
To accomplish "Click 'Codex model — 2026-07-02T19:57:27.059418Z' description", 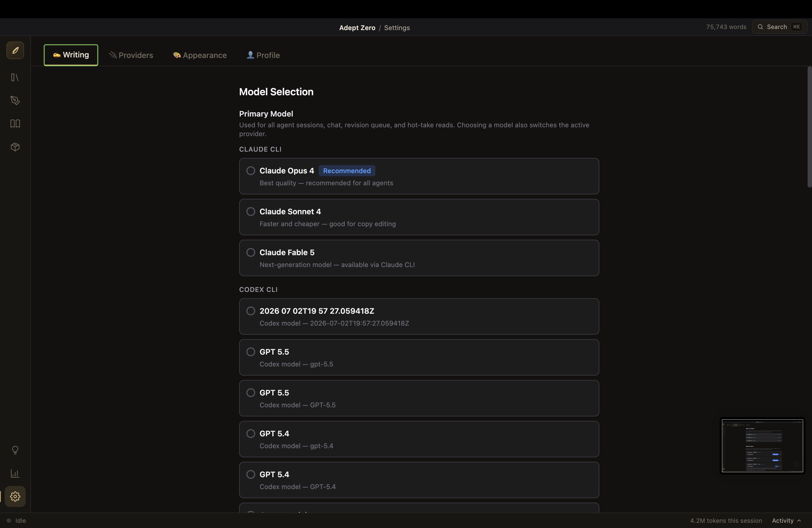I will click(x=334, y=323).
